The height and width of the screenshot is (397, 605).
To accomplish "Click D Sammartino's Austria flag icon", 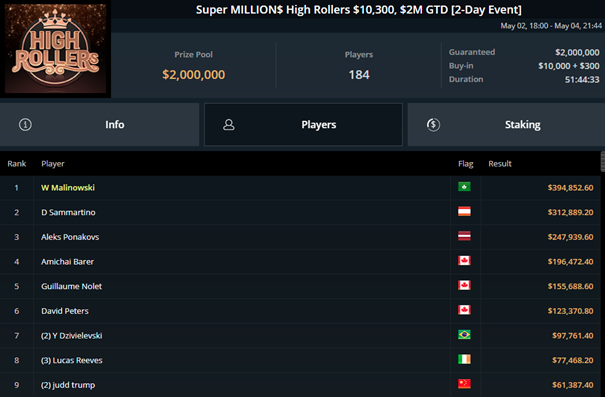I will pyautogui.click(x=464, y=212).
